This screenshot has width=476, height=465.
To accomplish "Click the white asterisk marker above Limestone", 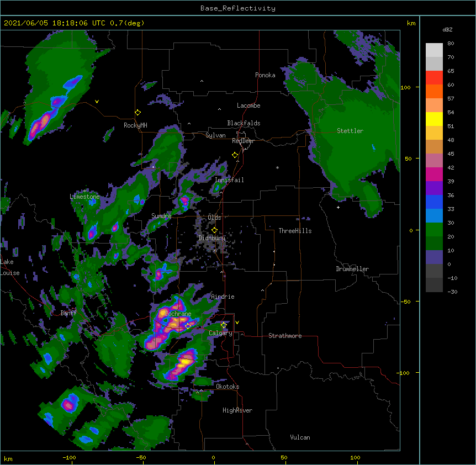I will tap(85, 191).
